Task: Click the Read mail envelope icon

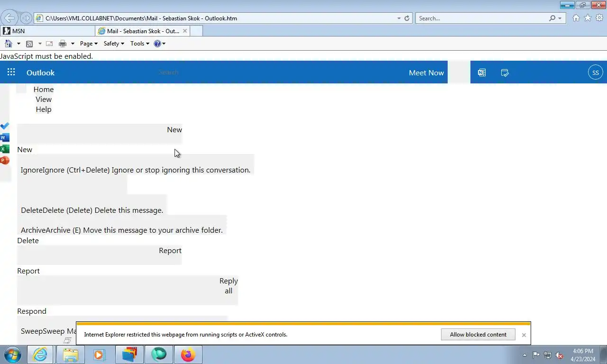Action: pyautogui.click(x=49, y=44)
